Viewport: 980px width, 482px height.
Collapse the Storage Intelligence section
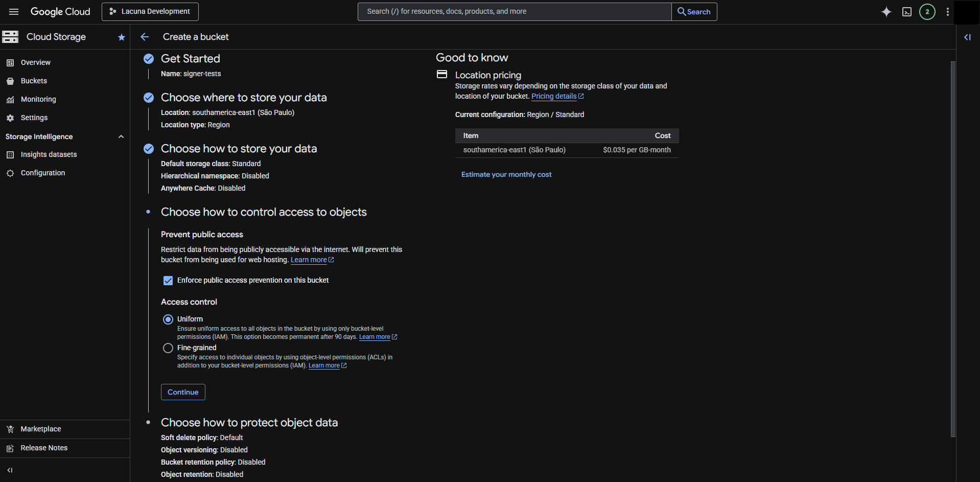pos(121,137)
